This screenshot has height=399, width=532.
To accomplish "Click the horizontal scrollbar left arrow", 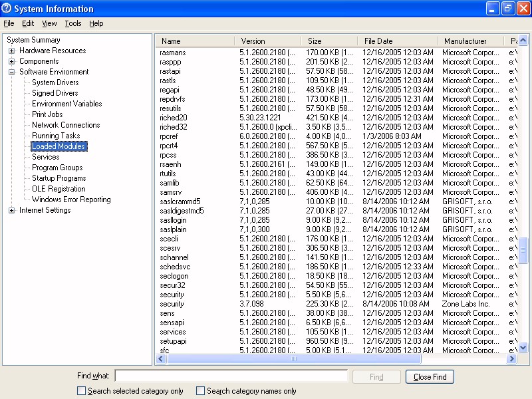I will (161, 359).
